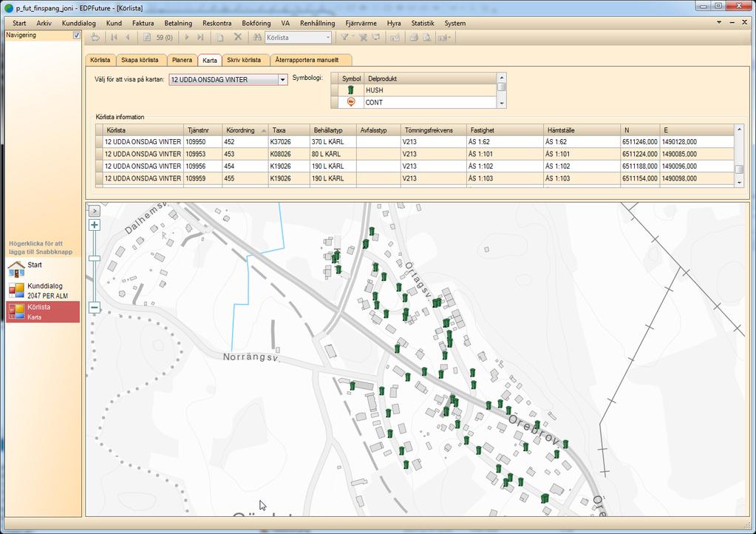Open the Fjärrvärme menu
Screen dimensions: 756x534
click(x=361, y=23)
